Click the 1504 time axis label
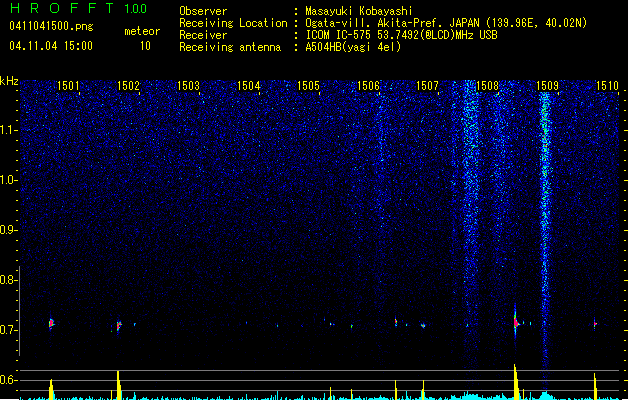Viewport: 629px width, 400px height. (x=248, y=85)
